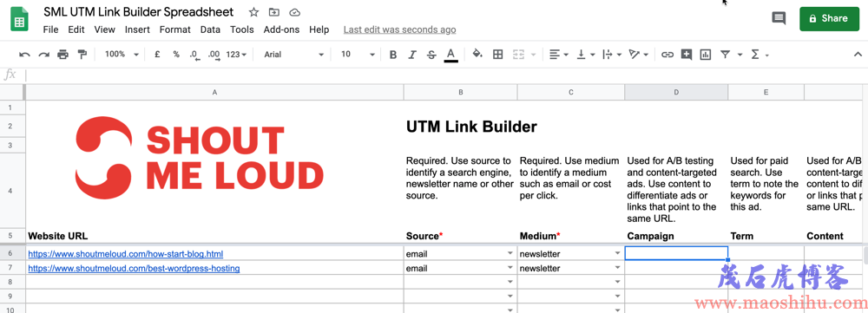Select column D header
Viewport: 868px width, 313px height.
coord(676,93)
